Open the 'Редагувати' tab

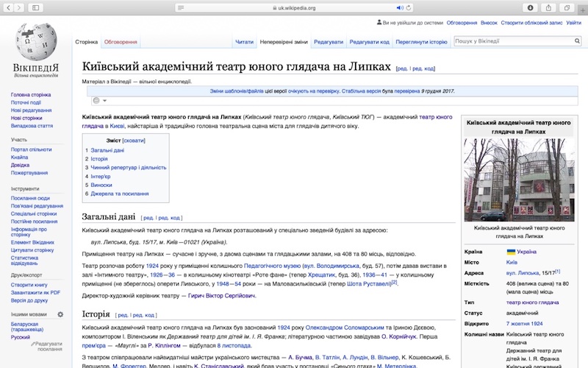click(x=329, y=42)
